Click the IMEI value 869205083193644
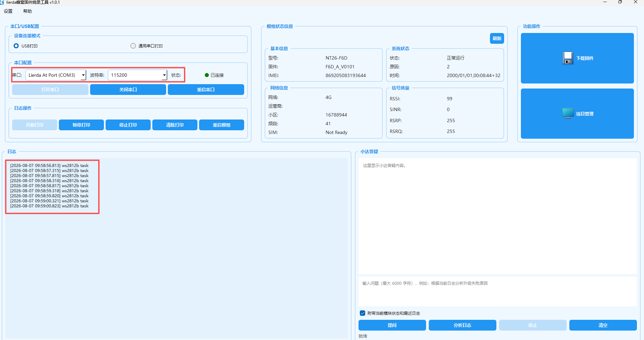Viewport: 644px width, 340px height. (x=346, y=75)
